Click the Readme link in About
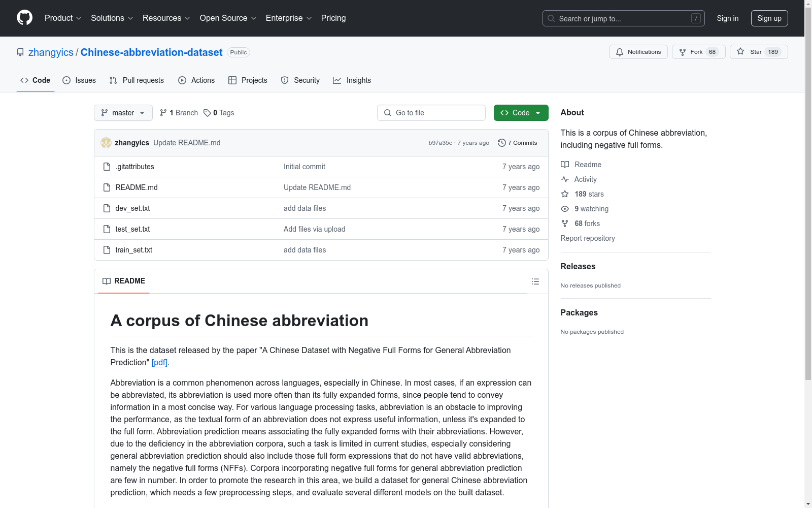 point(581,165)
